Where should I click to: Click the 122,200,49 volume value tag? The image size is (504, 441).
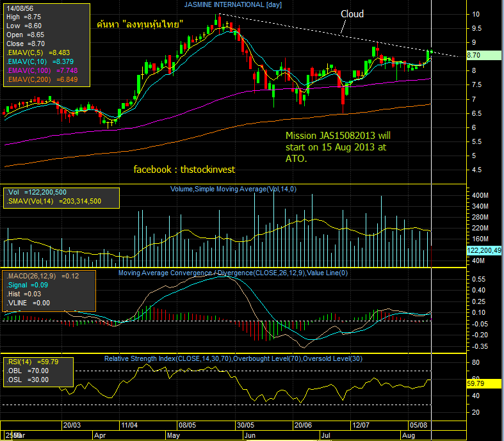click(x=484, y=250)
